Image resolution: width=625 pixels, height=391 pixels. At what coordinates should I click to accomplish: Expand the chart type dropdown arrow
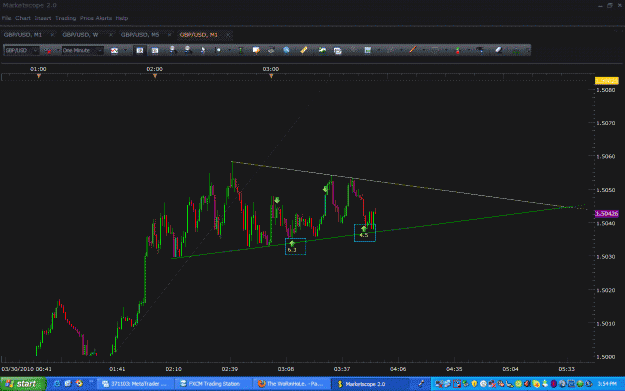point(125,50)
